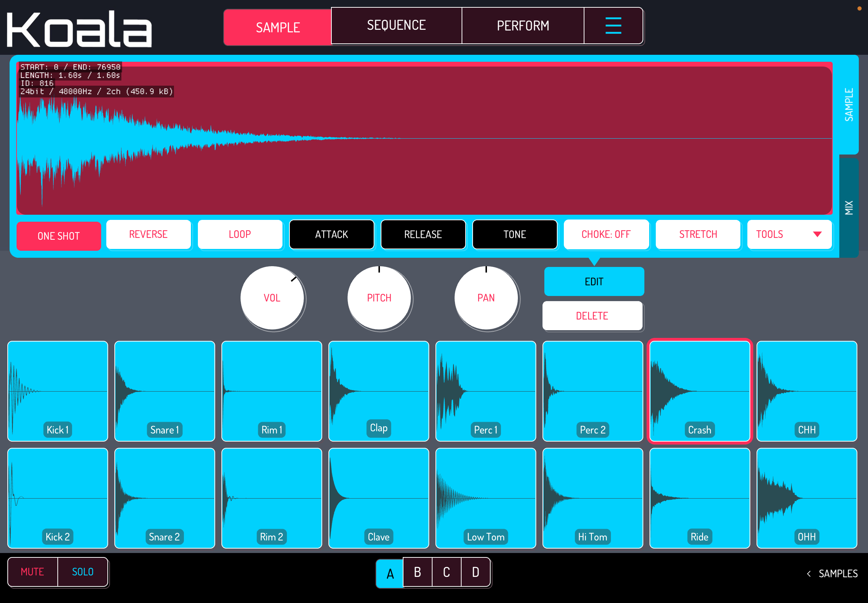This screenshot has height=603, width=868.
Task: Select the TONE parameter button
Action: pyautogui.click(x=515, y=234)
